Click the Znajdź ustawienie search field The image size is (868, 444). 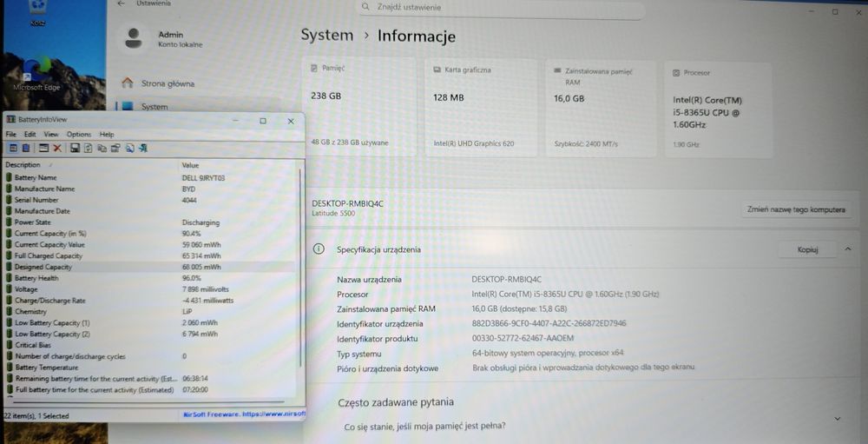pos(502,9)
